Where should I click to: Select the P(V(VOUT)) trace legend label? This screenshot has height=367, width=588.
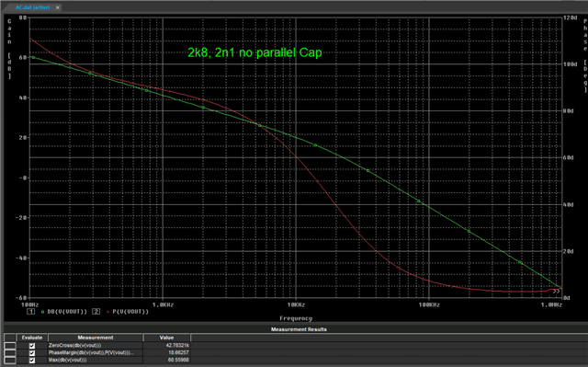click(130, 312)
